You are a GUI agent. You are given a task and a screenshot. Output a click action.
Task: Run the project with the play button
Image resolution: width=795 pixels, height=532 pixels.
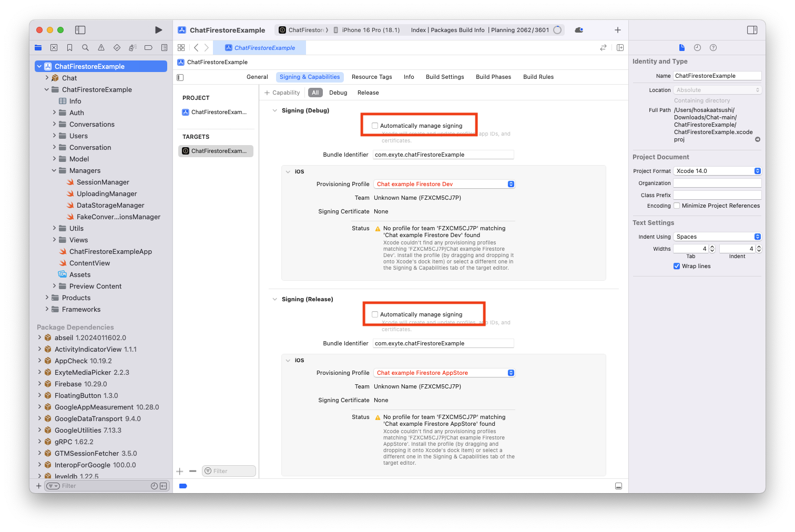pyautogui.click(x=158, y=30)
